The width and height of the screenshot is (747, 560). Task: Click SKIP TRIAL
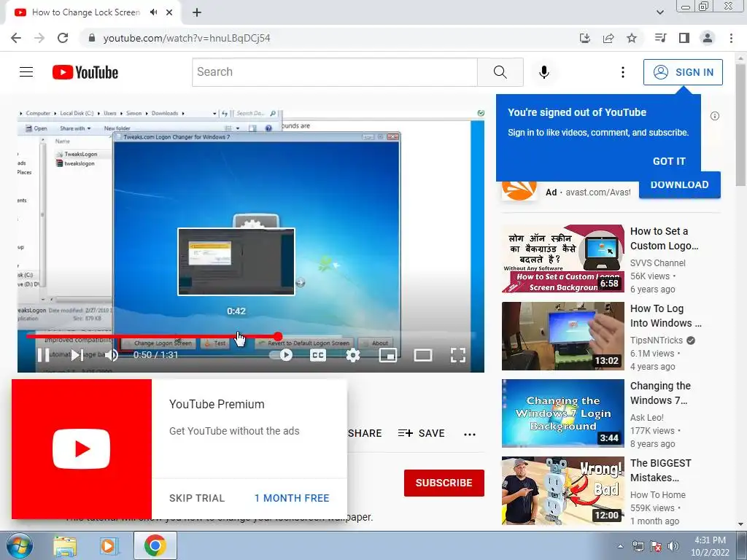pyautogui.click(x=197, y=498)
